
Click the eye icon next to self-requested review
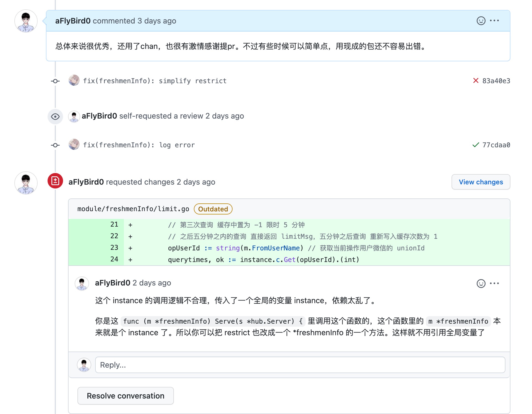click(55, 116)
